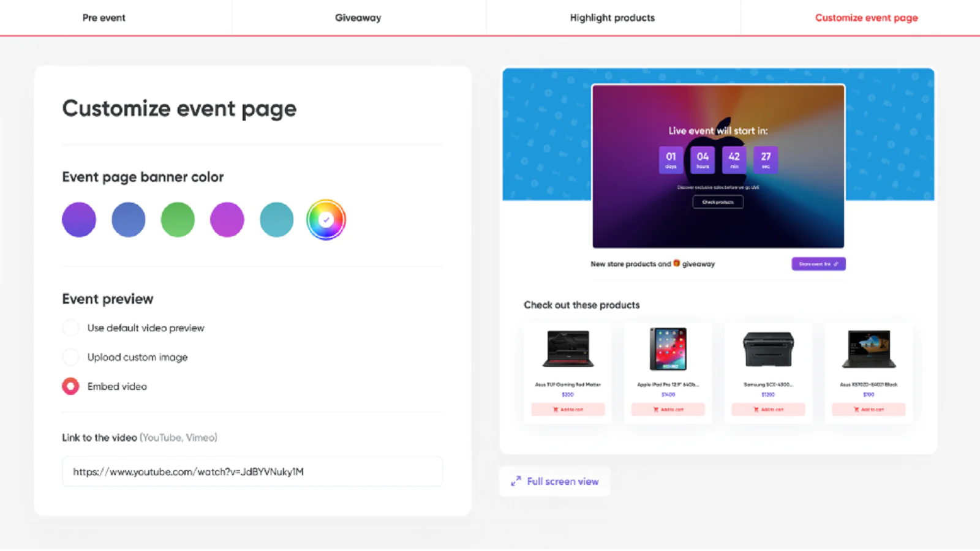Click the YouTube video link input field
The width and height of the screenshot is (980, 551).
[x=252, y=471]
